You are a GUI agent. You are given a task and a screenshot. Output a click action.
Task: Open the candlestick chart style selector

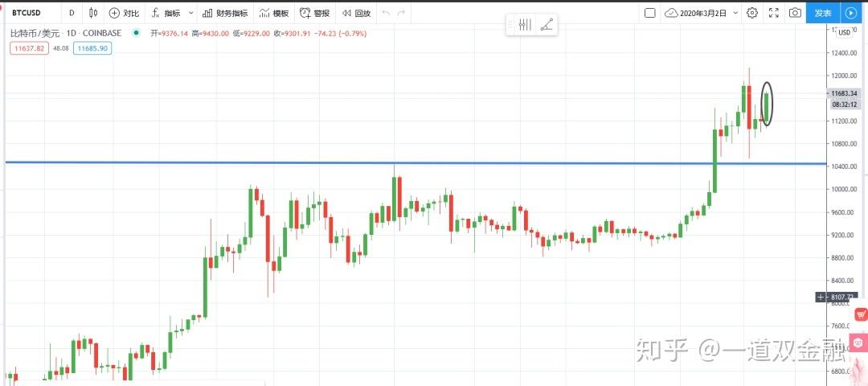point(94,13)
